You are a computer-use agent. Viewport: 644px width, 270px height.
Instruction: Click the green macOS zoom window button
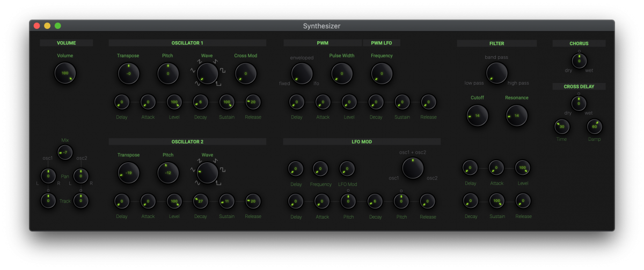[58, 26]
